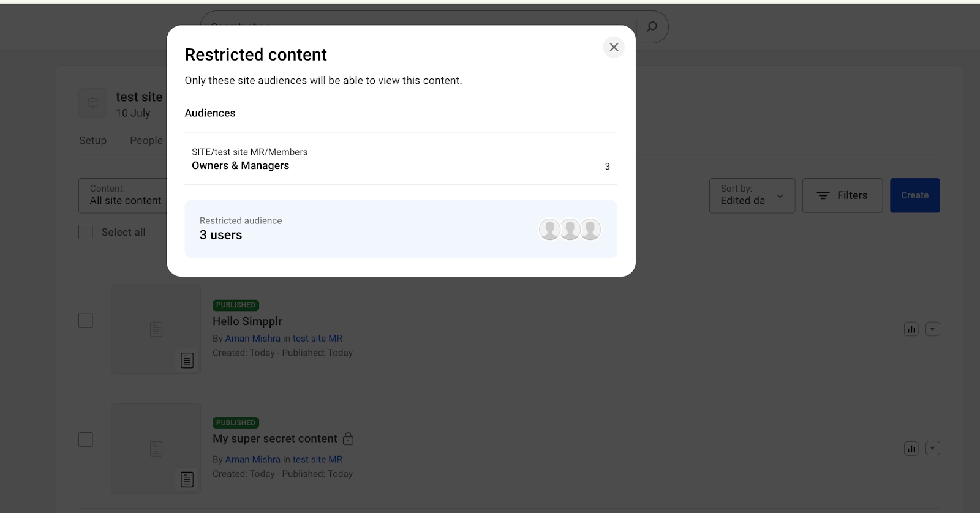980x513 pixels.
Task: Open the Sort by dropdown
Action: pos(752,195)
